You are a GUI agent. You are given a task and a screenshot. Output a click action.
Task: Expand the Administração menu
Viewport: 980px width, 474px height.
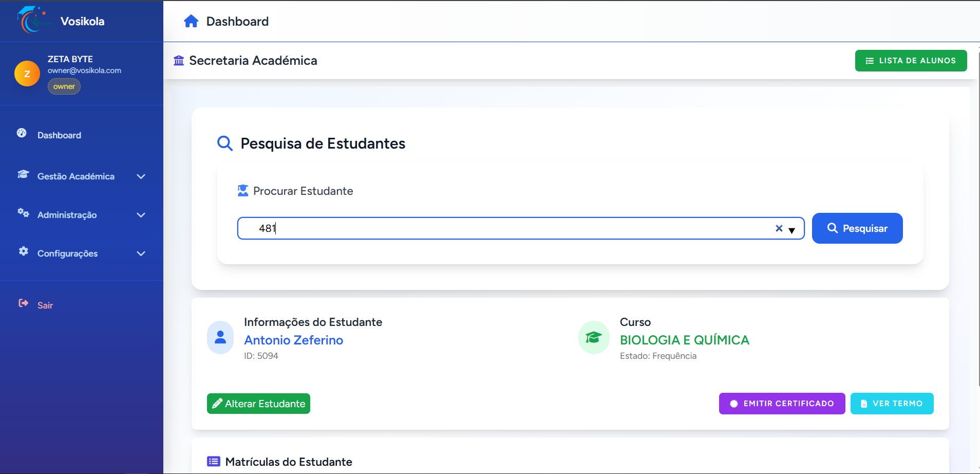tap(141, 215)
